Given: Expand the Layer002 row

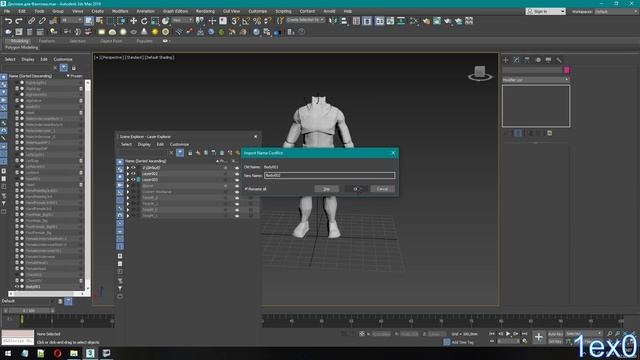Looking at the screenshot, I should (x=128, y=173).
